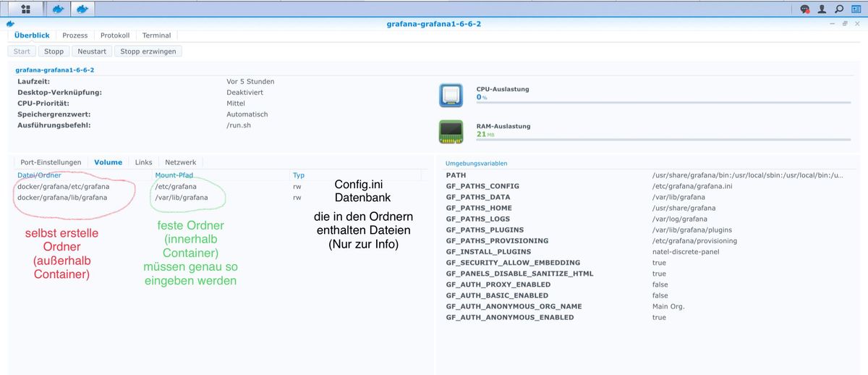
Task: Select the PATH environment variable name
Action: (x=456, y=175)
